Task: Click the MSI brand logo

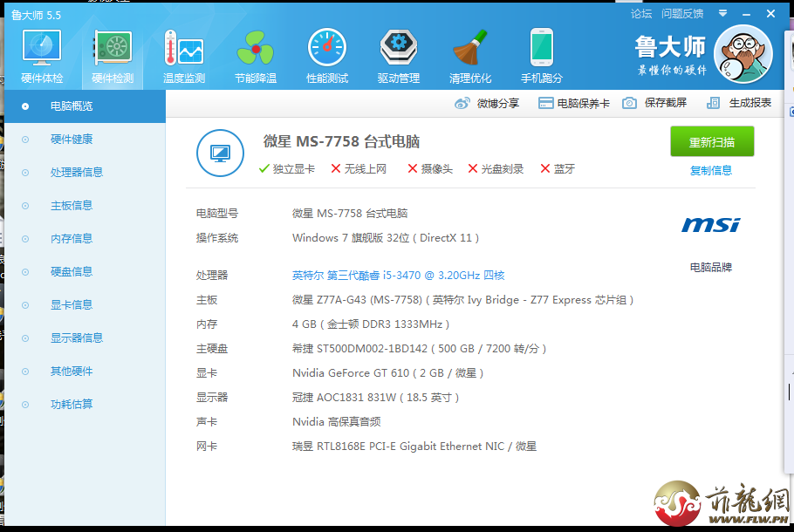Action: pos(711,225)
